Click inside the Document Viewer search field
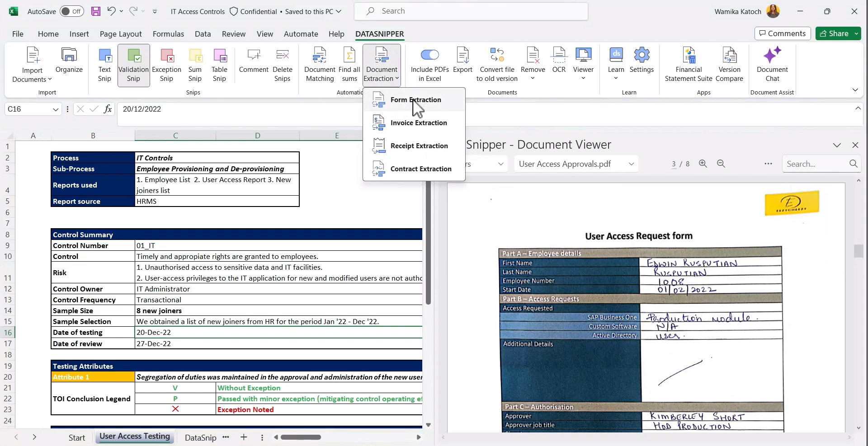Screen dimensions: 868x446 pos(814,164)
